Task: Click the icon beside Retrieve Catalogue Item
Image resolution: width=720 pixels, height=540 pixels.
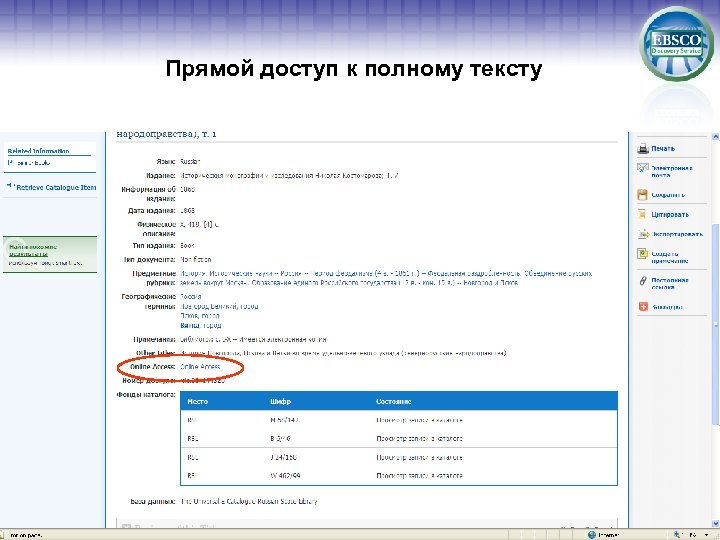Action: coord(9,186)
